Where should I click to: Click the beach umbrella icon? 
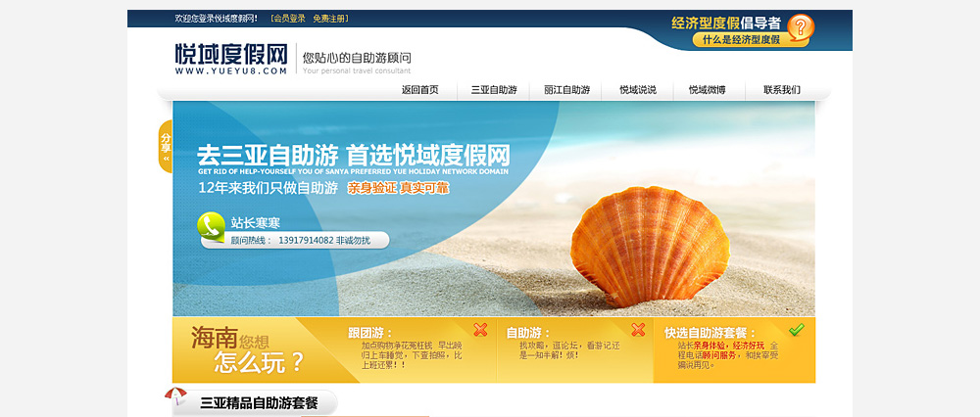click(x=175, y=397)
